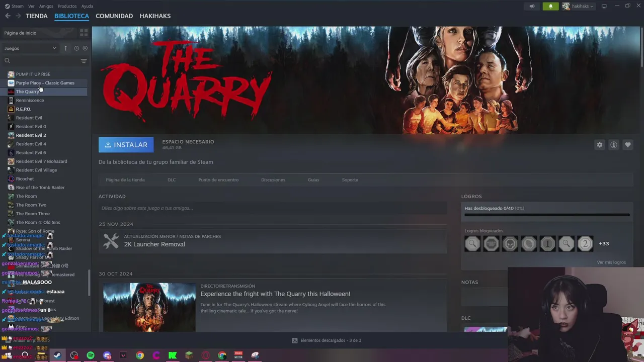Viewport: 644px width, 362px height.
Task: Show the +33 remaining achievements
Action: point(604,244)
